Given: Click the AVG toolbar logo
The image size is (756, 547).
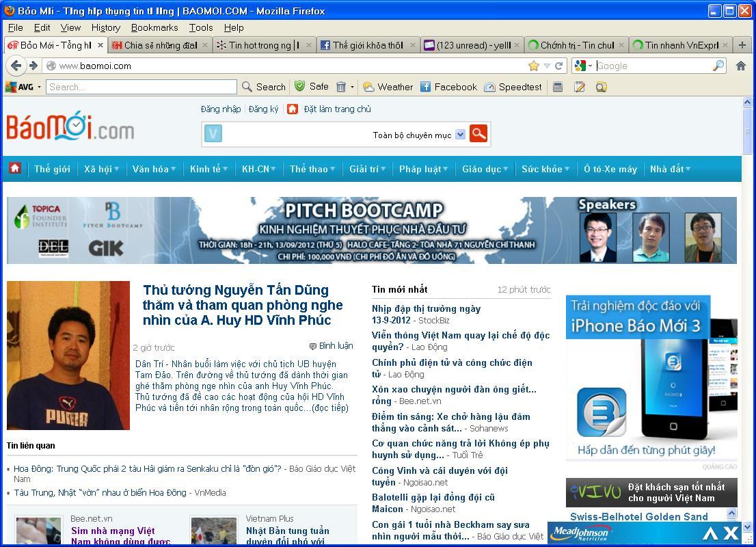Looking at the screenshot, I should pyautogui.click(x=19, y=87).
